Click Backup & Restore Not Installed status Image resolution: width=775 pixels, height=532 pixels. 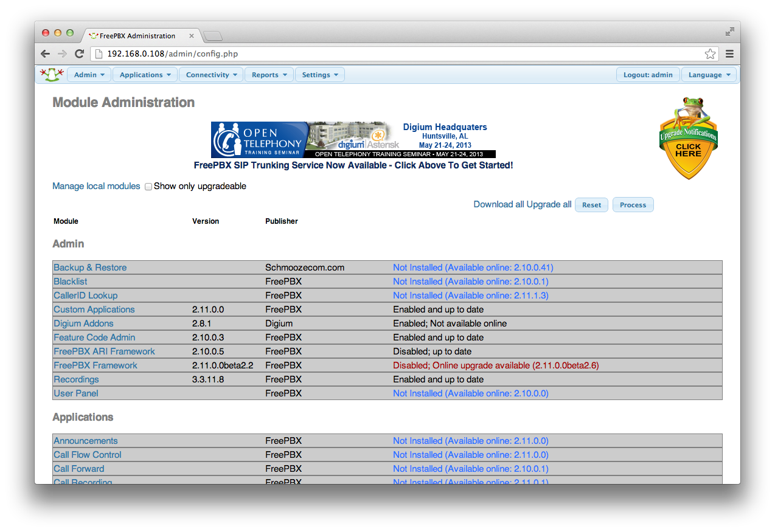[x=473, y=268]
